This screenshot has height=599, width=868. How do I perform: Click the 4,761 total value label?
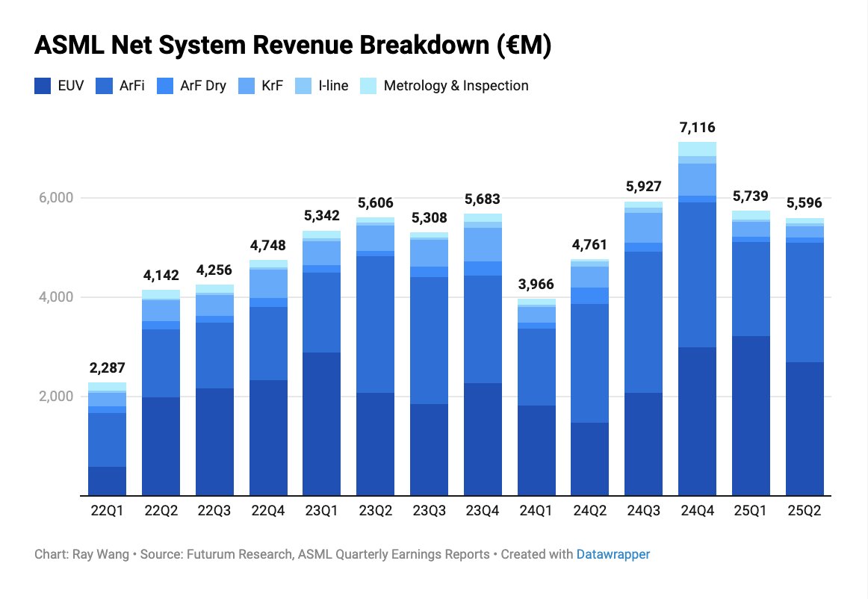(589, 245)
